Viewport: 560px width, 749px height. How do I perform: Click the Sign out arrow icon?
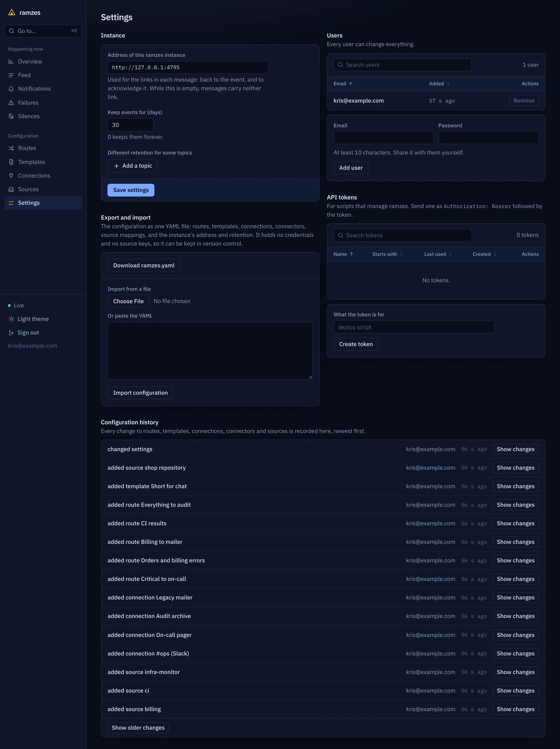pyautogui.click(x=11, y=332)
